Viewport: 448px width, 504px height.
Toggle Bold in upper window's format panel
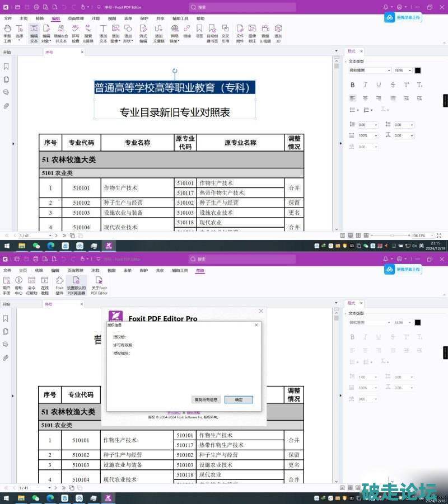click(352, 85)
